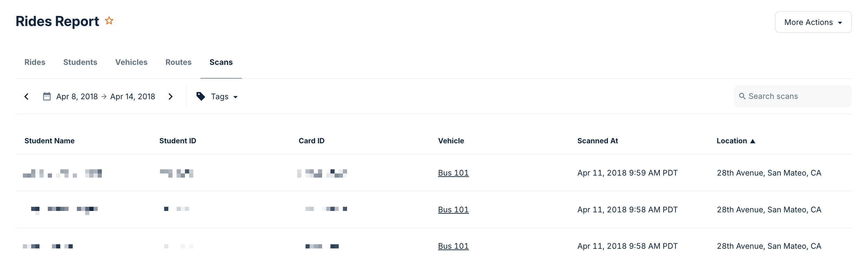Open Bus 101 link in first row
Viewport: 868px width, 263px height.
click(453, 173)
